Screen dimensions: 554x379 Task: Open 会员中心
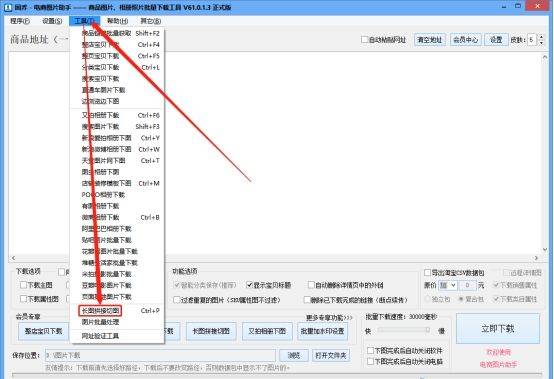(465, 40)
